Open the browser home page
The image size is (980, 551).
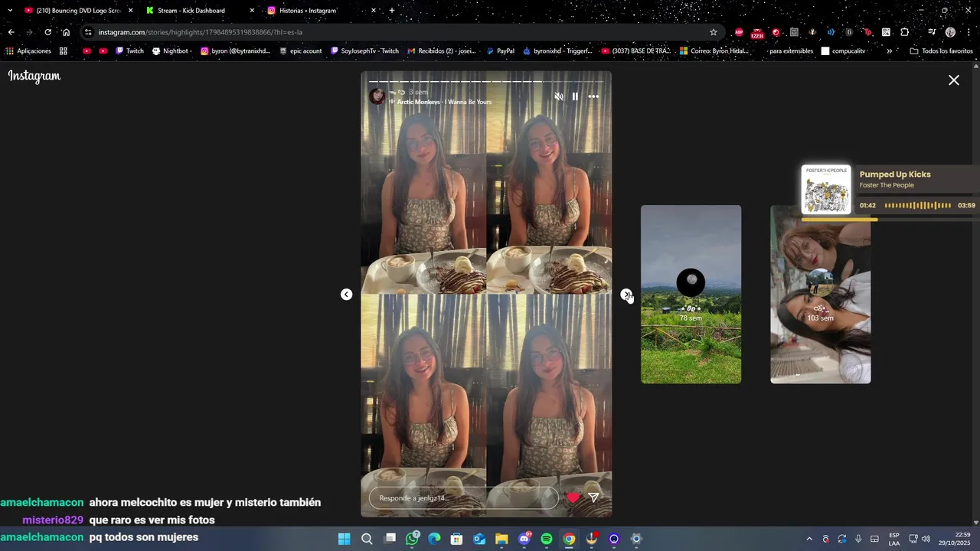click(x=66, y=32)
